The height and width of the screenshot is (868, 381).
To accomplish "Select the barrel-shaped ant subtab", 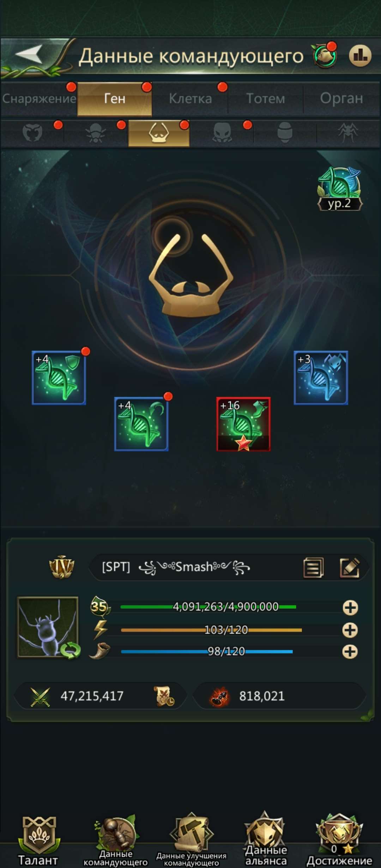I will click(285, 133).
